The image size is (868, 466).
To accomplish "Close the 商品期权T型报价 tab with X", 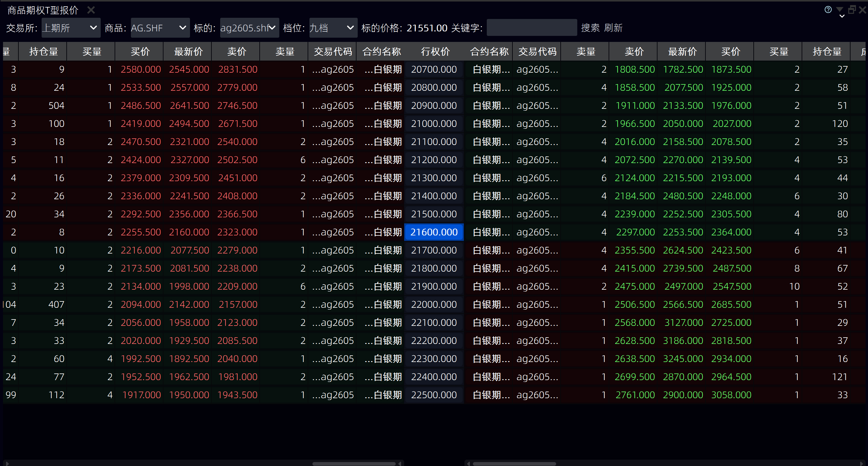I will [91, 10].
